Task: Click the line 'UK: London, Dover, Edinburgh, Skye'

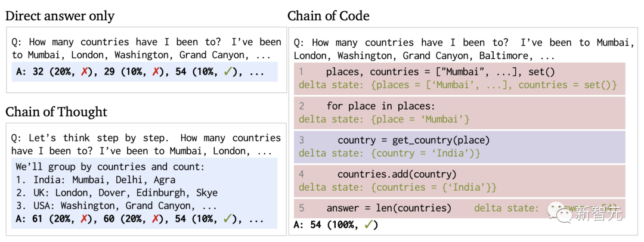Action: (x=117, y=193)
